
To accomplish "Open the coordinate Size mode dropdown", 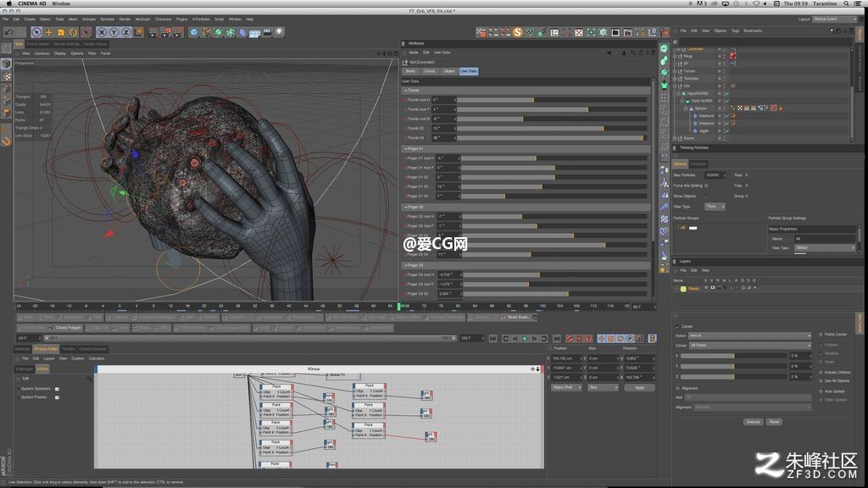I will [603, 388].
